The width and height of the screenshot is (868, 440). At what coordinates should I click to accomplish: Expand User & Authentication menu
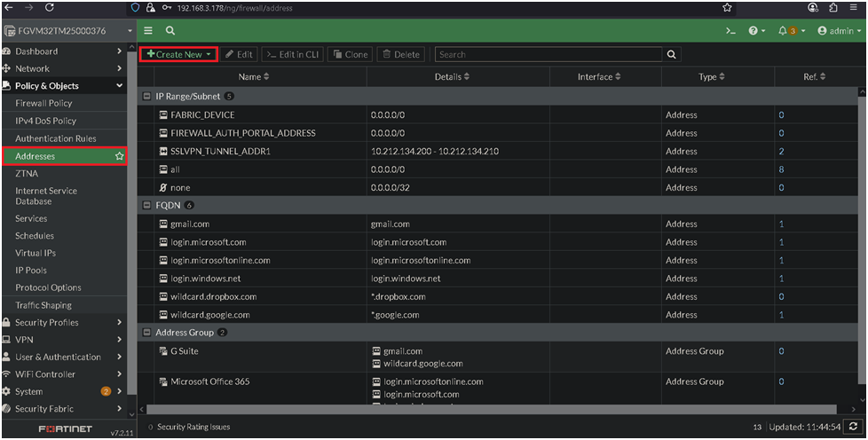click(x=63, y=357)
